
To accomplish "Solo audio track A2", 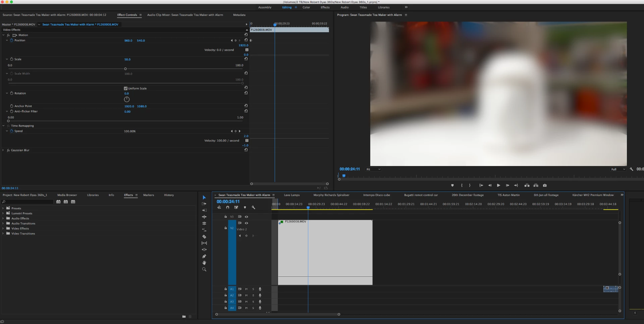I will pyautogui.click(x=253, y=295).
